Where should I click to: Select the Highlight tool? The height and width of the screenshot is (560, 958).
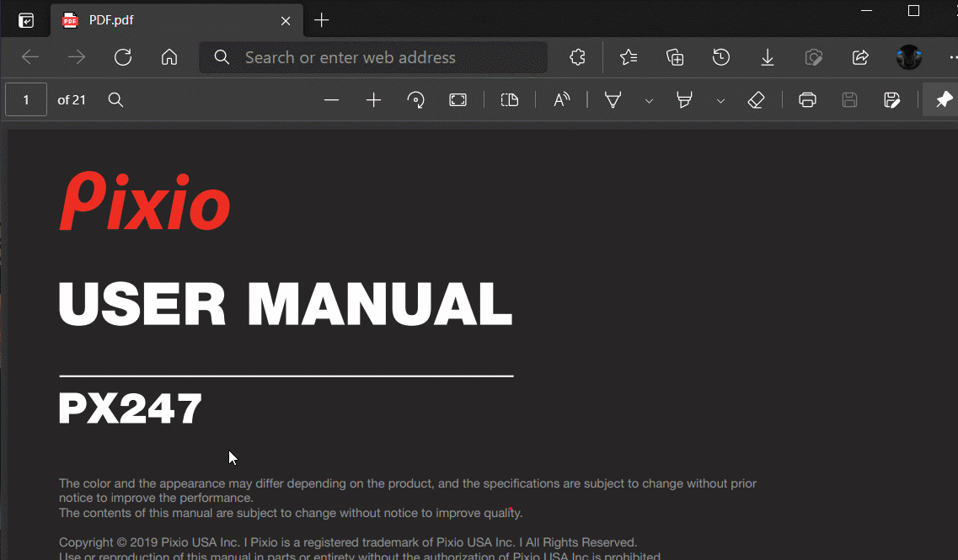pyautogui.click(x=685, y=100)
